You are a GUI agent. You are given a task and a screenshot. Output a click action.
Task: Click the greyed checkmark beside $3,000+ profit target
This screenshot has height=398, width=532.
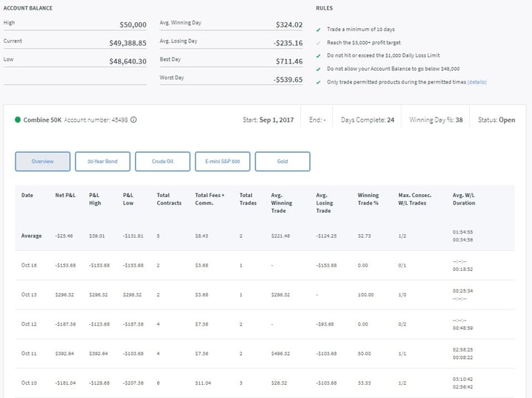[x=318, y=43]
